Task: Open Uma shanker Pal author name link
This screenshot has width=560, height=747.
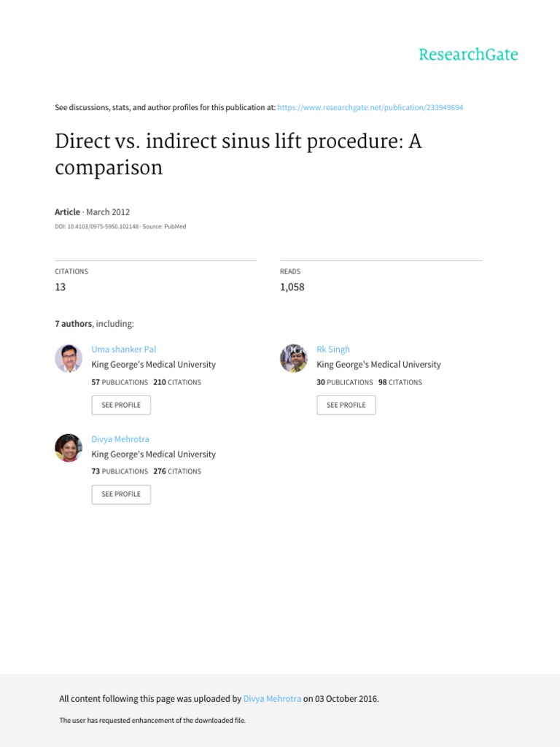Action: tap(124, 349)
